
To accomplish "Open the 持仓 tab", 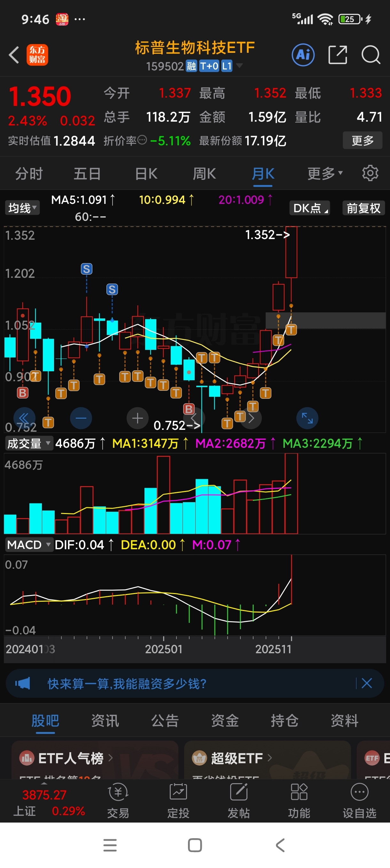I will click(285, 720).
